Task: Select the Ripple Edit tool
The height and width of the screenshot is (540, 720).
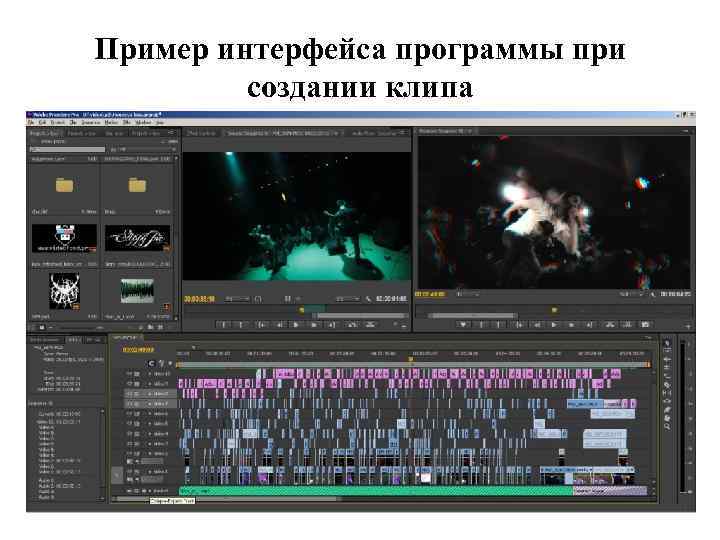Action: coord(667,360)
